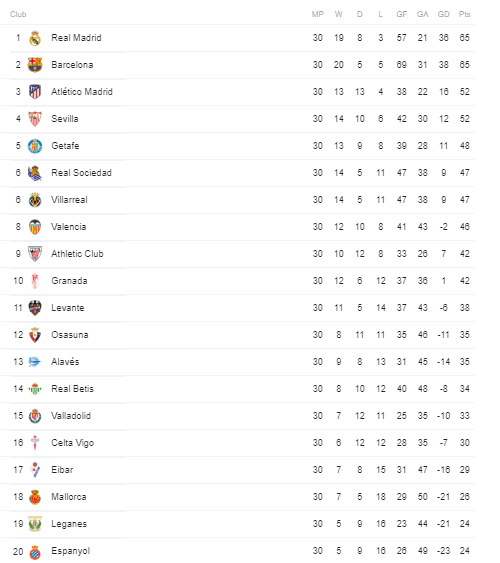Click the Espanyol club crest

[x=35, y=552]
